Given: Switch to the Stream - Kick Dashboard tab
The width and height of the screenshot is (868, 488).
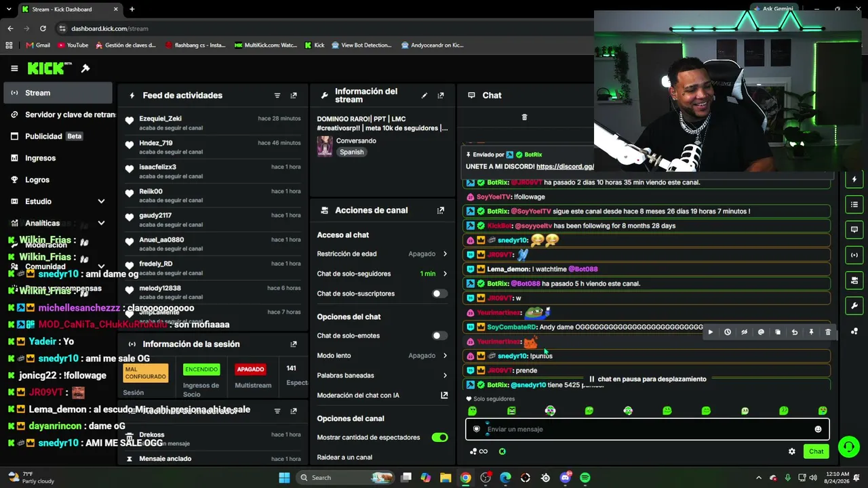Looking at the screenshot, I should [x=69, y=9].
